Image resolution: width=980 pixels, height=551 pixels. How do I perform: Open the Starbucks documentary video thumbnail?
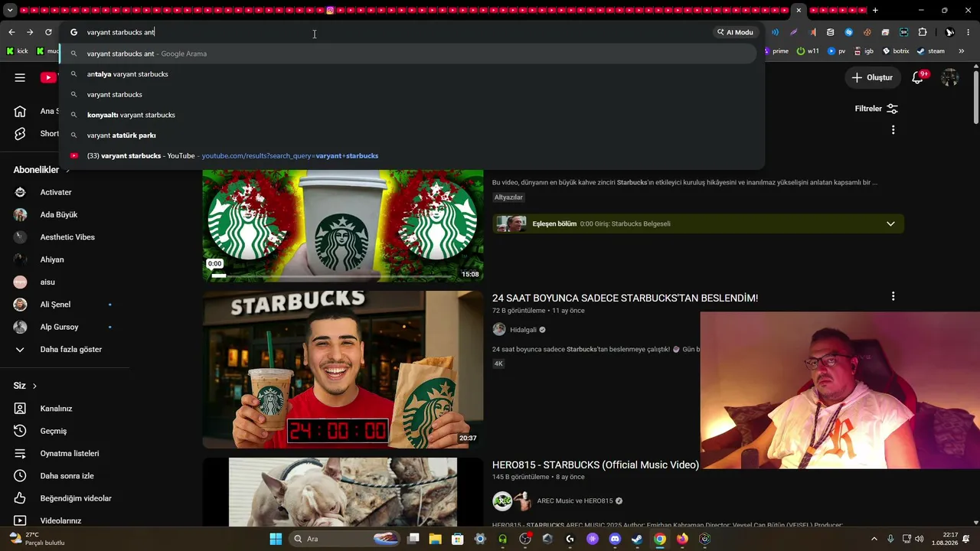pyautogui.click(x=343, y=226)
